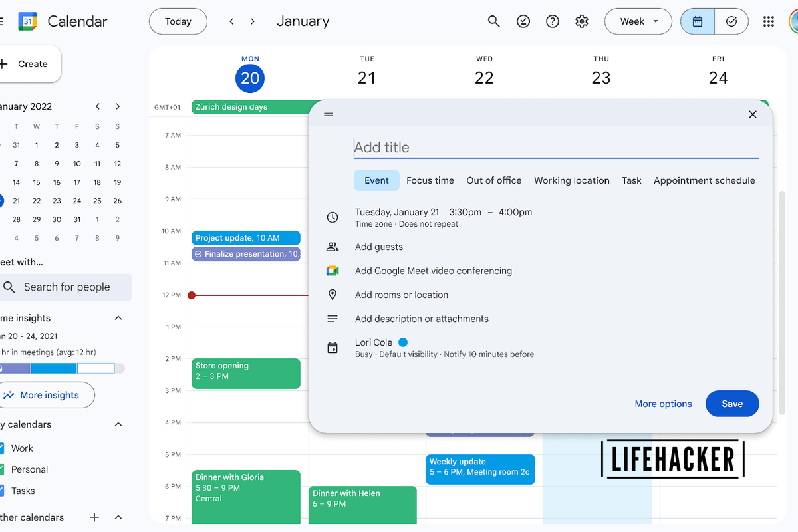The image size is (798, 532).
Task: Click the Tuesday, January 21 date
Action: click(397, 212)
